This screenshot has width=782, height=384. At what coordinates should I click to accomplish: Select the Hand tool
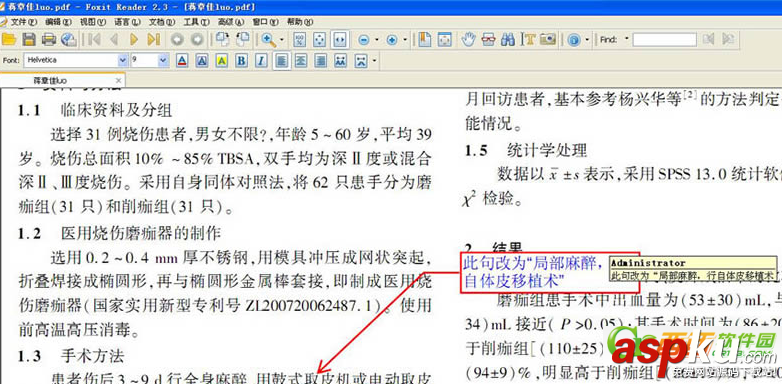click(x=468, y=40)
